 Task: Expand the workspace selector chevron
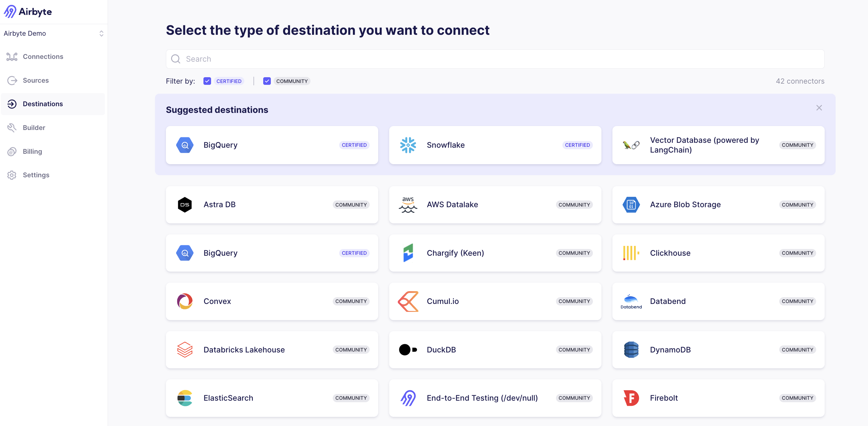pos(102,33)
